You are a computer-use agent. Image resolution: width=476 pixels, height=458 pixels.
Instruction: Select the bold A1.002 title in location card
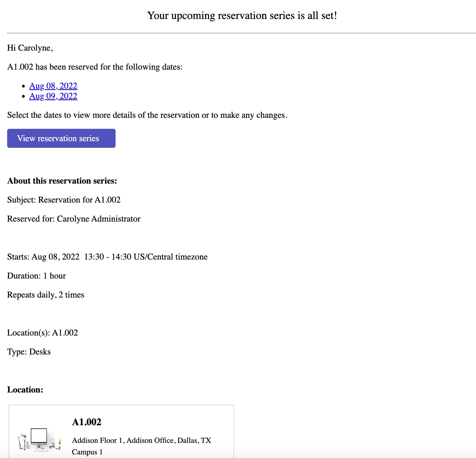click(87, 422)
